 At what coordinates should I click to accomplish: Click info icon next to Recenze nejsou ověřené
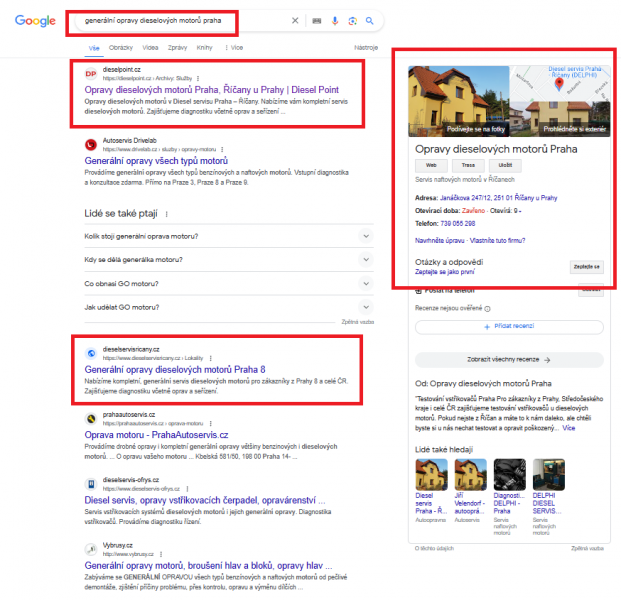point(488,309)
